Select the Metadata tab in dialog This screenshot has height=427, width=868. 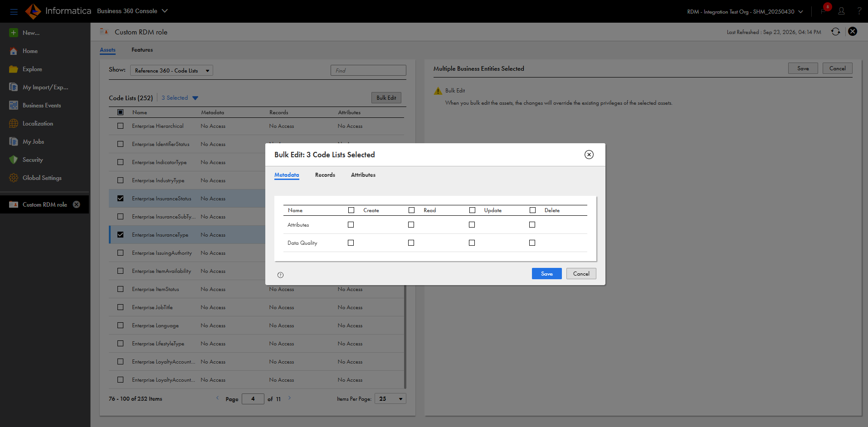(x=287, y=175)
